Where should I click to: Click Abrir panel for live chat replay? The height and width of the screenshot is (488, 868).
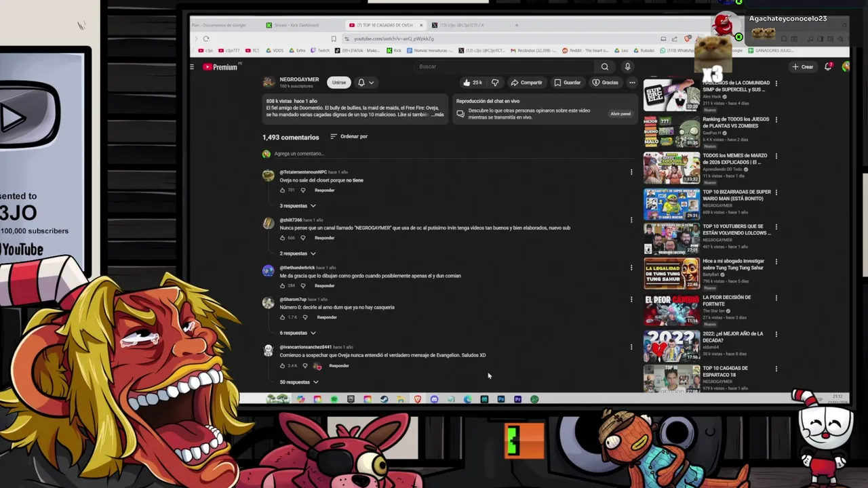coord(620,114)
